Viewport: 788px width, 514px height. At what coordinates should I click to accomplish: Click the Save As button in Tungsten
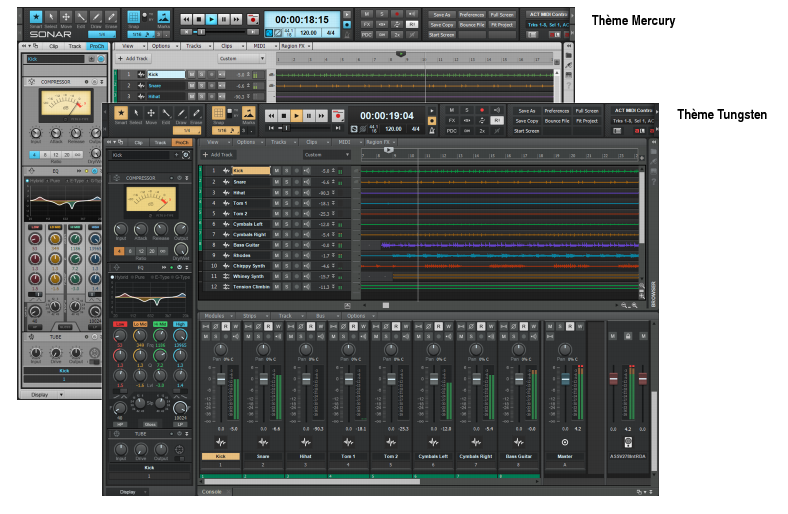527,111
